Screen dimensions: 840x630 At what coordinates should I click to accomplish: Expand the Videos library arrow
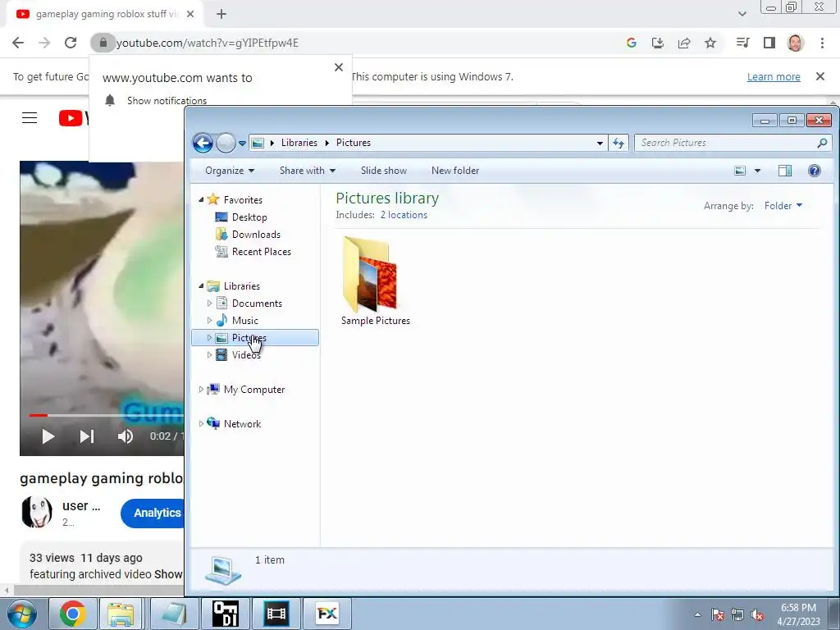click(209, 354)
